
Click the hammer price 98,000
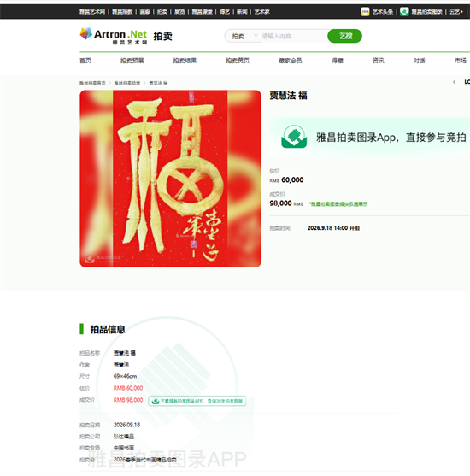click(280, 203)
